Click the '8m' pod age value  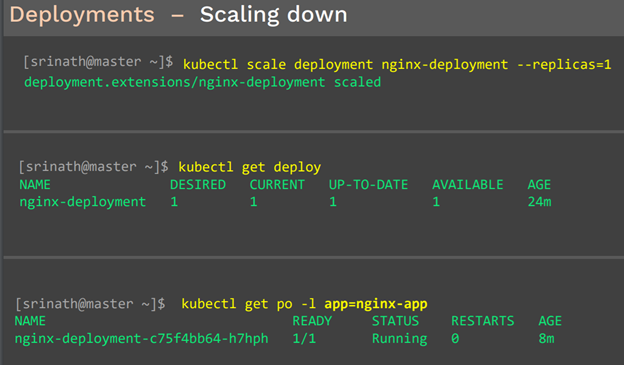pos(546,339)
